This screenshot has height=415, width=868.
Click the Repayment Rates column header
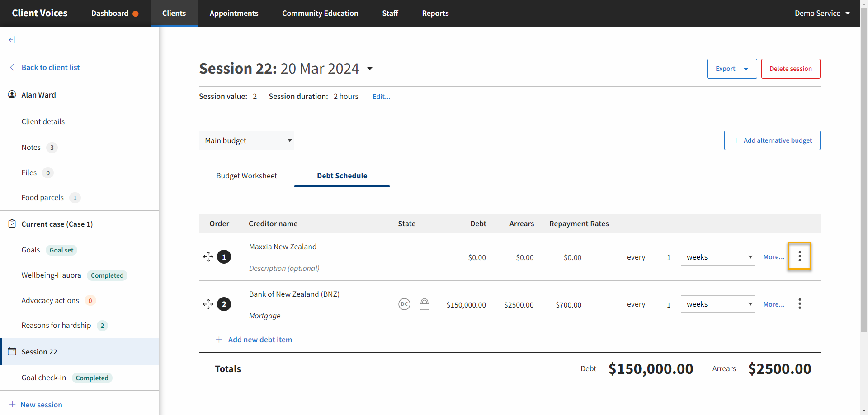(x=579, y=224)
